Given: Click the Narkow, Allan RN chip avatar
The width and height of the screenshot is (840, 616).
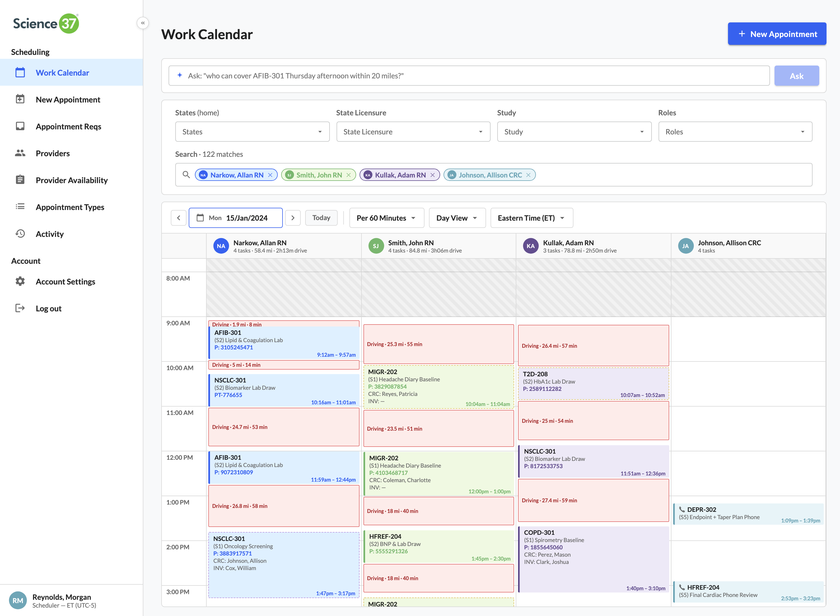Looking at the screenshot, I should coord(203,175).
